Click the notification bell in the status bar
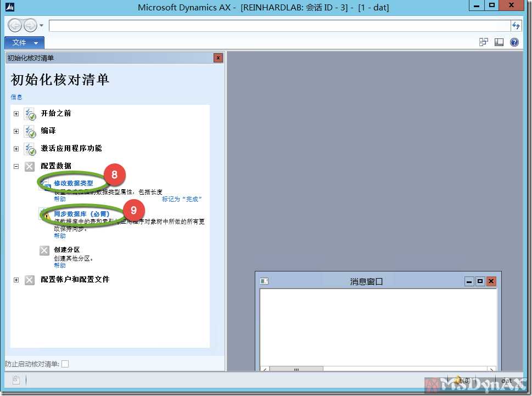532x396 pixels. point(458,380)
